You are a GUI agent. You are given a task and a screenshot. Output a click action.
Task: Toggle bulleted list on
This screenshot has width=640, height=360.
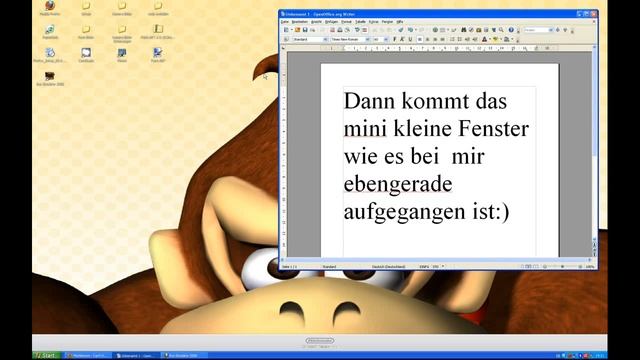[x=460, y=39]
